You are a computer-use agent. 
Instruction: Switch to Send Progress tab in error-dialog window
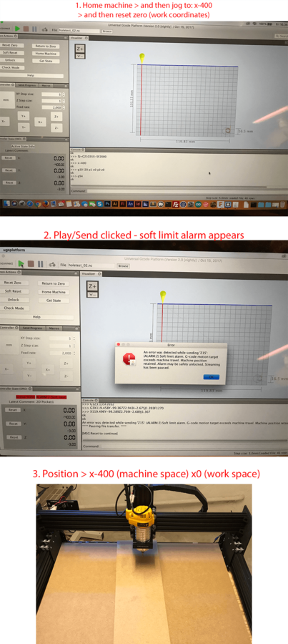pos(32,328)
